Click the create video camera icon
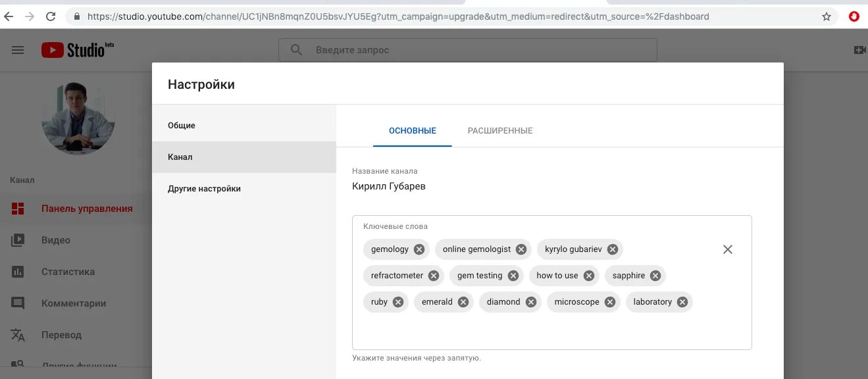This screenshot has height=379, width=868. [859, 50]
